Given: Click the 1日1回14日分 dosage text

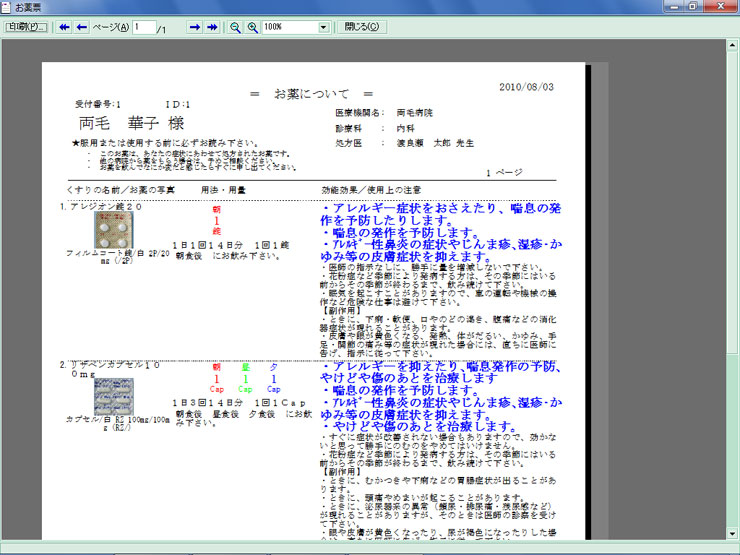Looking at the screenshot, I should coord(208,245).
